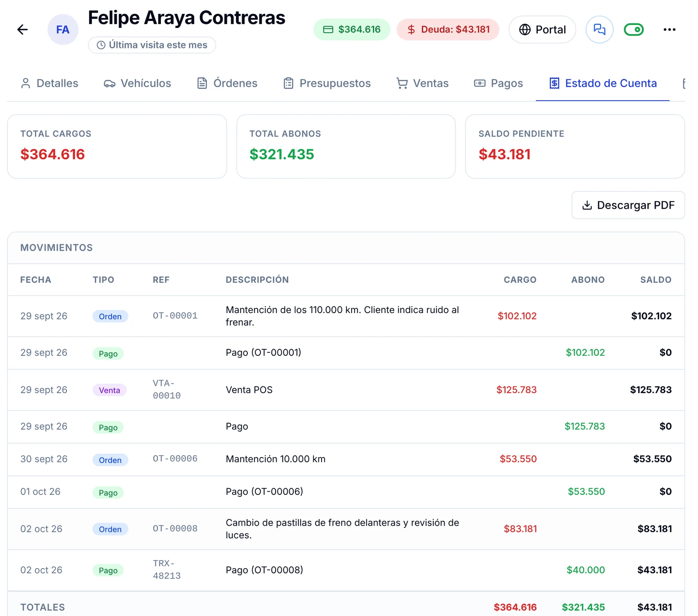Open the chat messages icon button
This screenshot has height=616, width=698.
click(x=599, y=30)
